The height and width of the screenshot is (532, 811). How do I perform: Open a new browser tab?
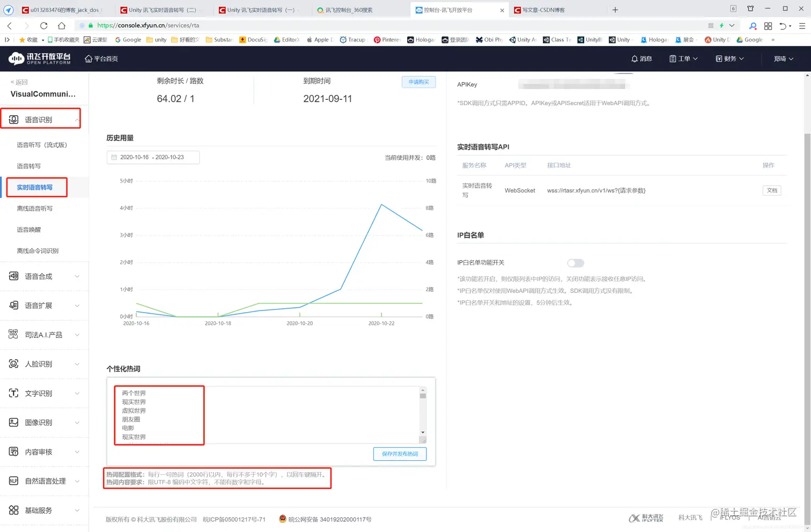click(615, 10)
